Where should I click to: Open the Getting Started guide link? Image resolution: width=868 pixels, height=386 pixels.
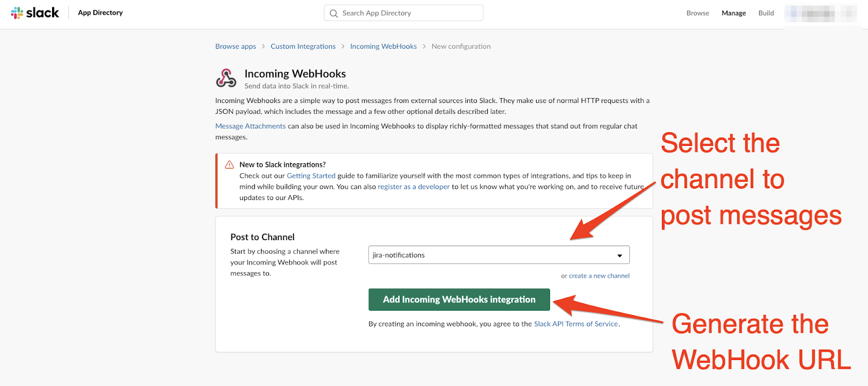click(x=311, y=176)
